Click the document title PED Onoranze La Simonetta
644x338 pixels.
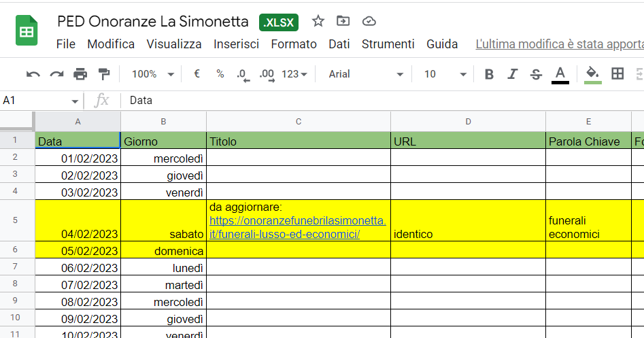pyautogui.click(x=153, y=21)
